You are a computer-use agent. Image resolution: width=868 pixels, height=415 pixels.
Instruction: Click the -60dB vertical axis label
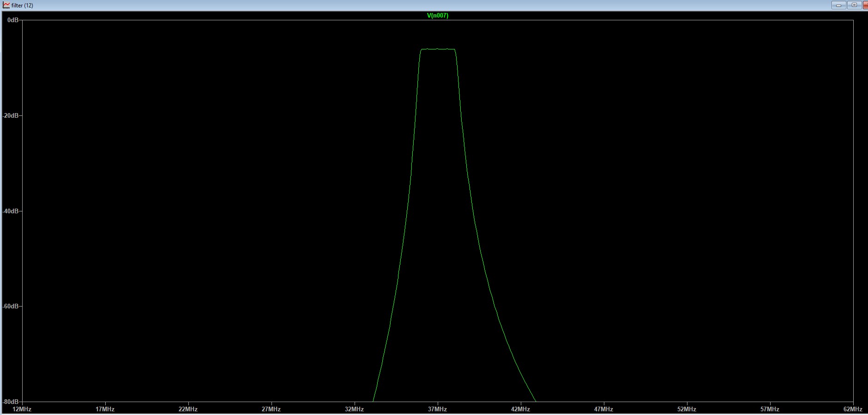(11, 307)
